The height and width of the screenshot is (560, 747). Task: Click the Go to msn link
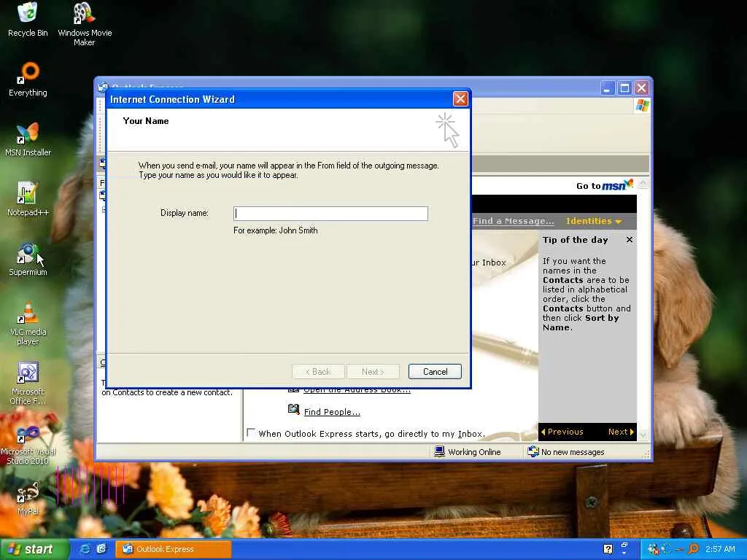click(x=605, y=185)
